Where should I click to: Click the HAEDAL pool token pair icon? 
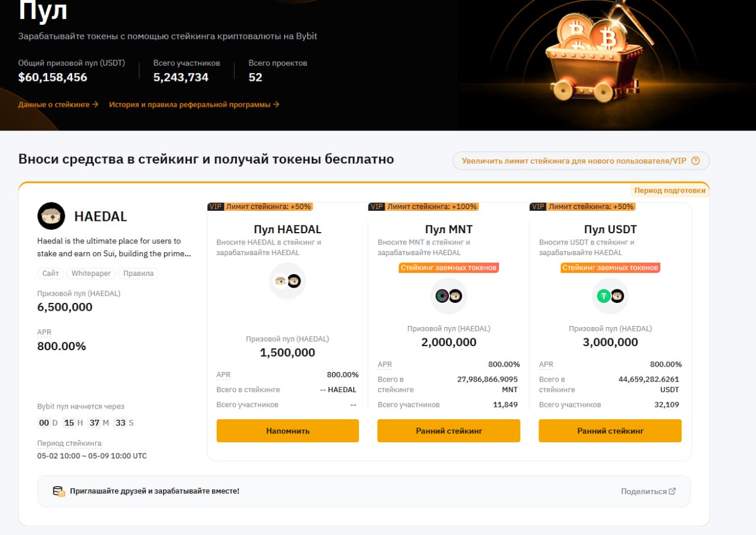[288, 281]
